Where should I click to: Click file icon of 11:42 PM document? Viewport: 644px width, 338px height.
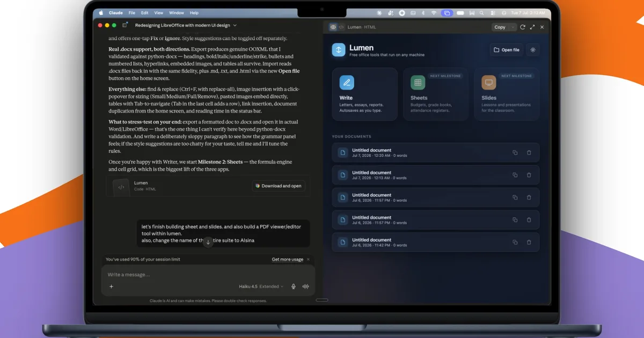(x=342, y=243)
